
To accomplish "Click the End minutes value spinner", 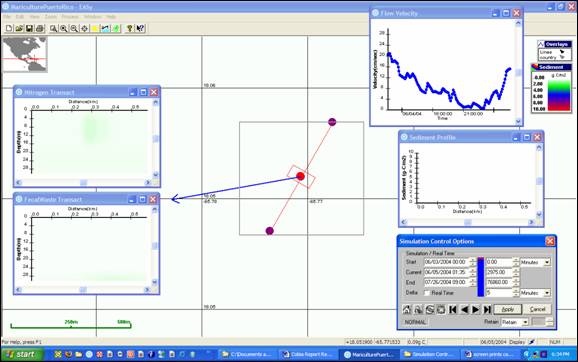I will (516, 282).
